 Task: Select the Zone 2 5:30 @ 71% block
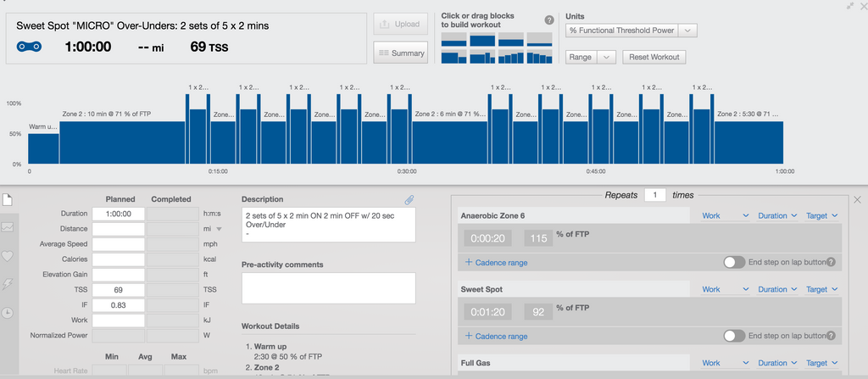pyautogui.click(x=749, y=142)
